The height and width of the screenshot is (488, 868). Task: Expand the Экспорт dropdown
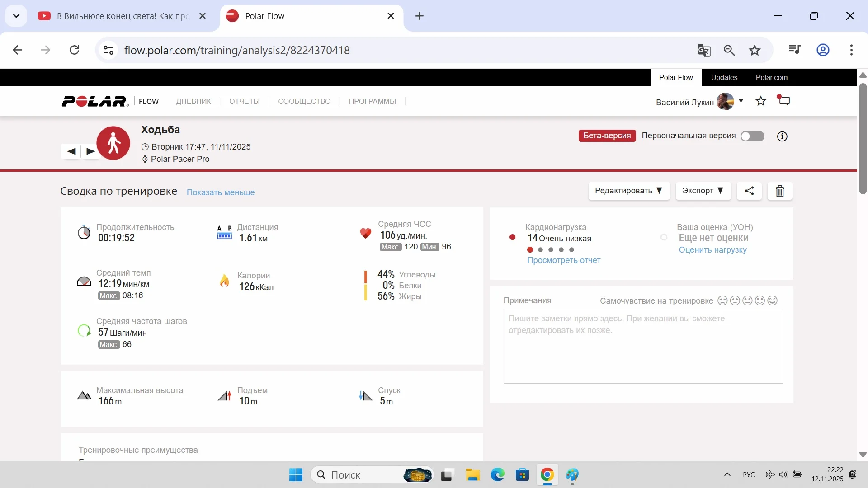[703, 191]
